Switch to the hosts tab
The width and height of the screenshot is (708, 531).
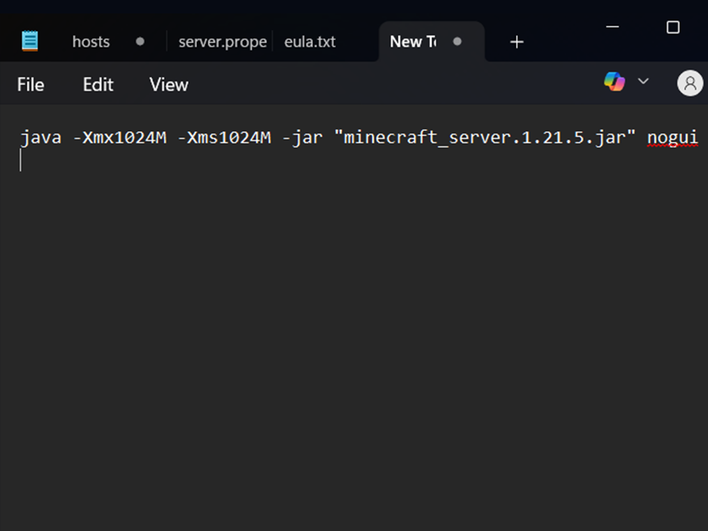click(91, 42)
